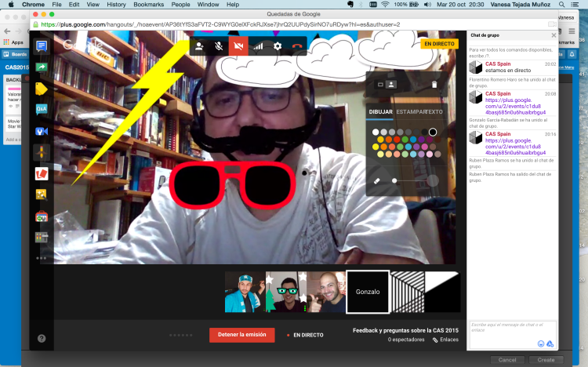Image resolution: width=588 pixels, height=367 pixels.
Task: Toggle microphone mute in call toolbar
Action: coord(219,46)
